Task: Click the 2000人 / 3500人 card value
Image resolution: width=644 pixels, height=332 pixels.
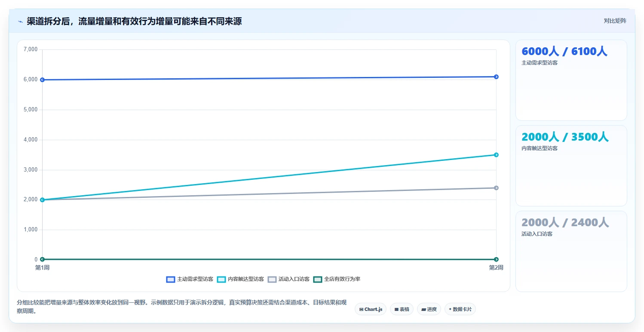Action: point(565,137)
